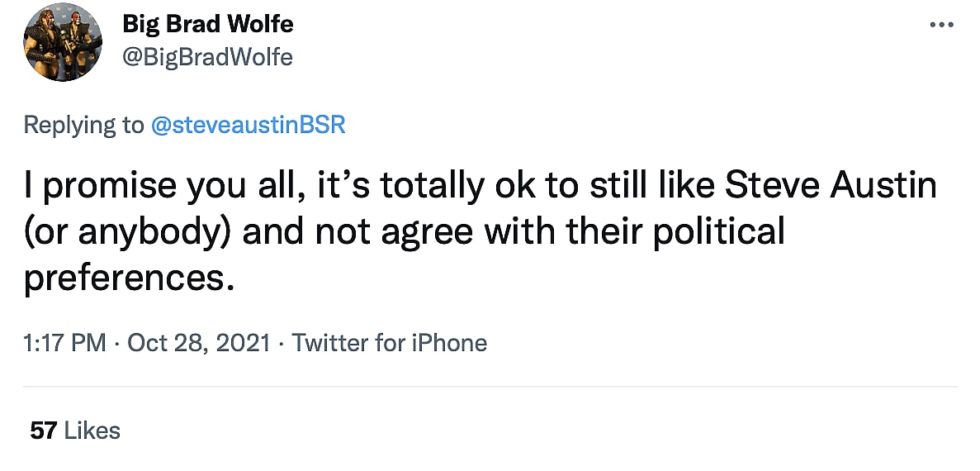Viewport: 980px width, 471px height.
Task: Open the @steveaustinBSR mention link
Action: coord(248,125)
